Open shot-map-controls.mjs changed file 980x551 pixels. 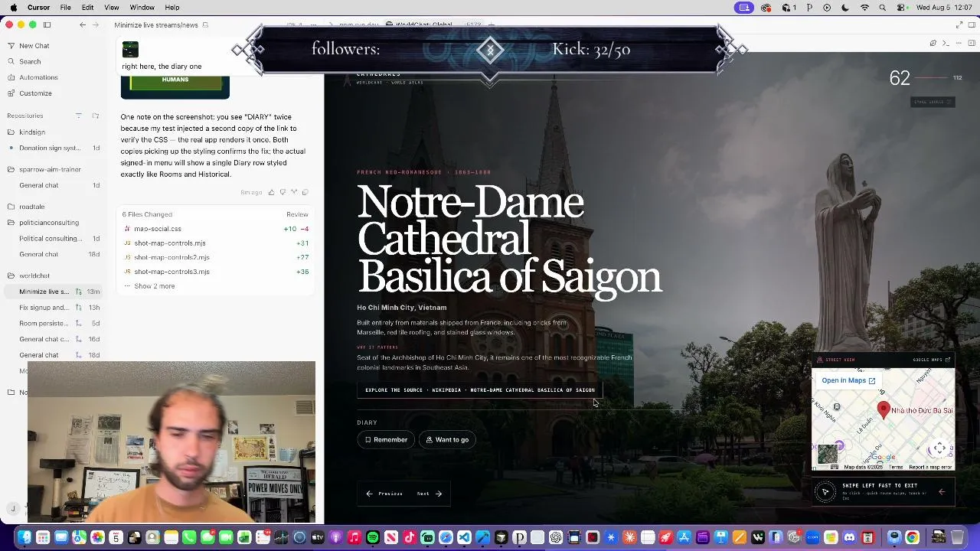216,243
